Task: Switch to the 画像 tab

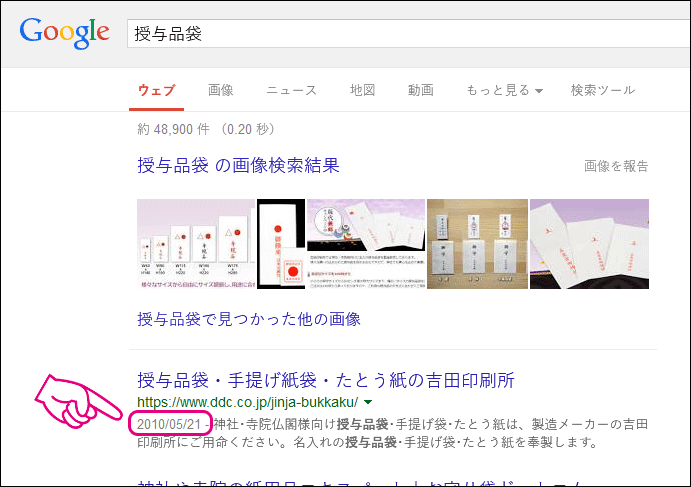Action: pyautogui.click(x=221, y=90)
